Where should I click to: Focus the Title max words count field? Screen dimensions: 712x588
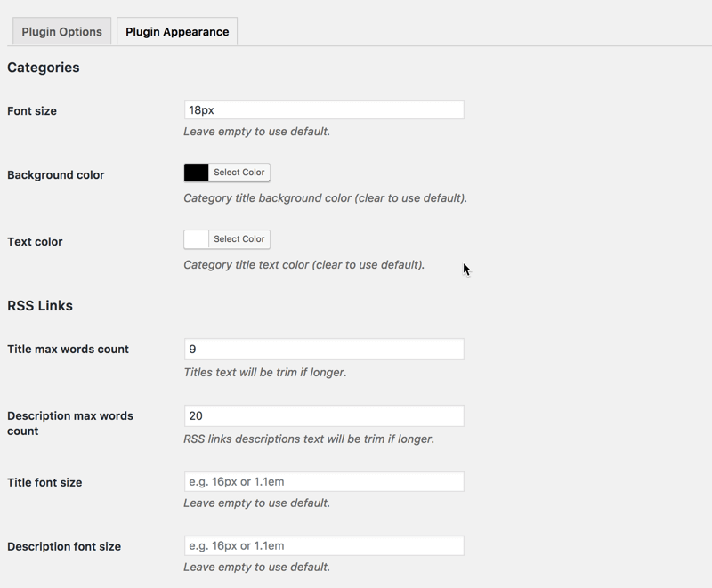point(323,350)
